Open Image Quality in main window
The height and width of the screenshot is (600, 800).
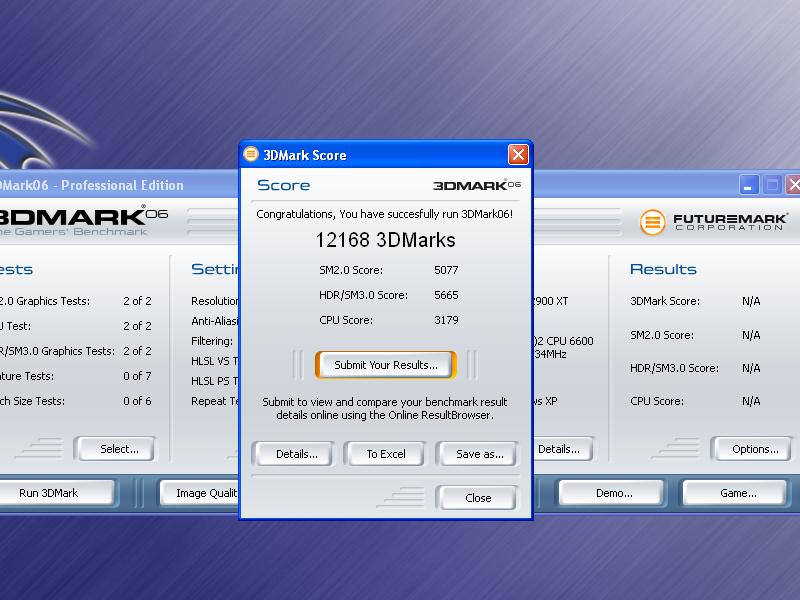[200, 493]
